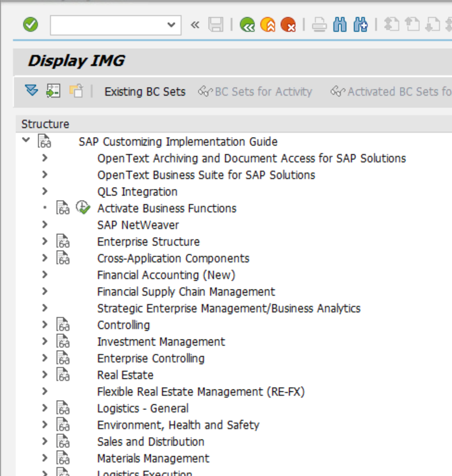The image size is (452, 476).
Task: Click the green Back arrow icon
Action: (x=248, y=25)
